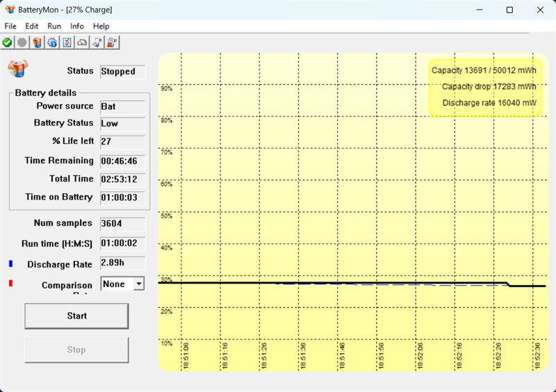The image size is (556, 392).
Task: Open battery information via battery toolbar icon
Action: (38, 42)
